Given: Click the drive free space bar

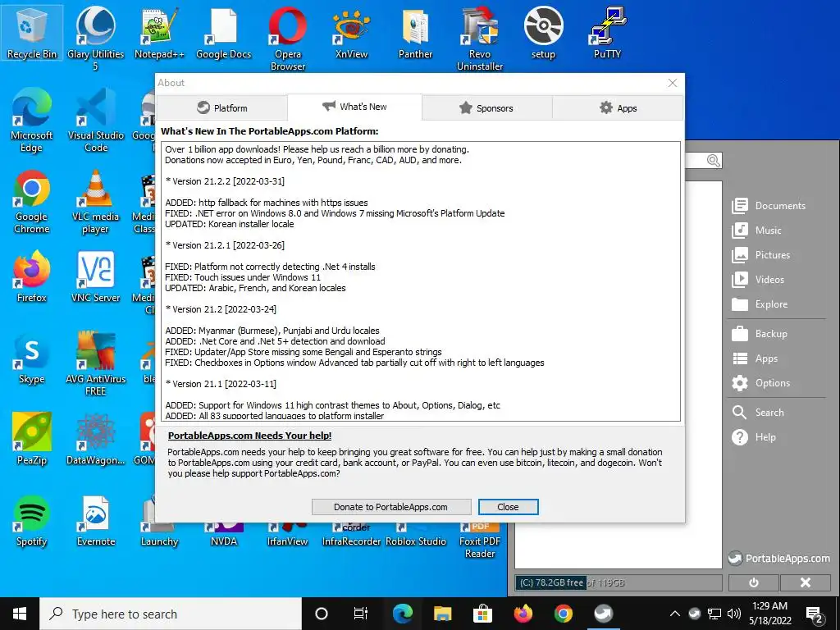Looking at the screenshot, I should click(x=619, y=583).
